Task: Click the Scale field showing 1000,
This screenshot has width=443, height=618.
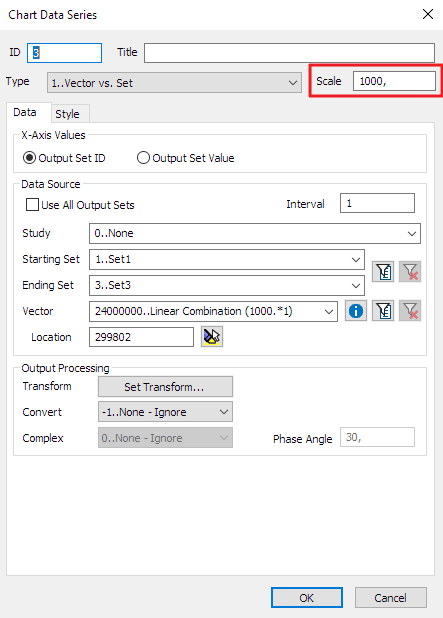Action: tap(394, 81)
